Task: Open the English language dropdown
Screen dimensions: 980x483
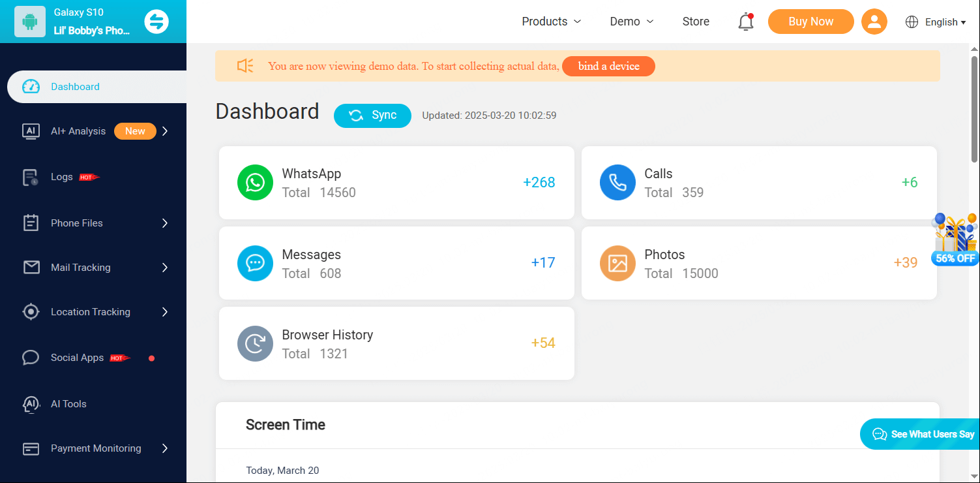Action: pyautogui.click(x=945, y=22)
